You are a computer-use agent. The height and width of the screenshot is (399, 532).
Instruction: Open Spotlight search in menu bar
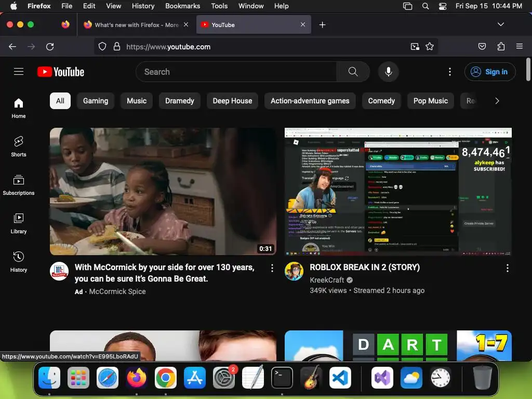coord(425,6)
